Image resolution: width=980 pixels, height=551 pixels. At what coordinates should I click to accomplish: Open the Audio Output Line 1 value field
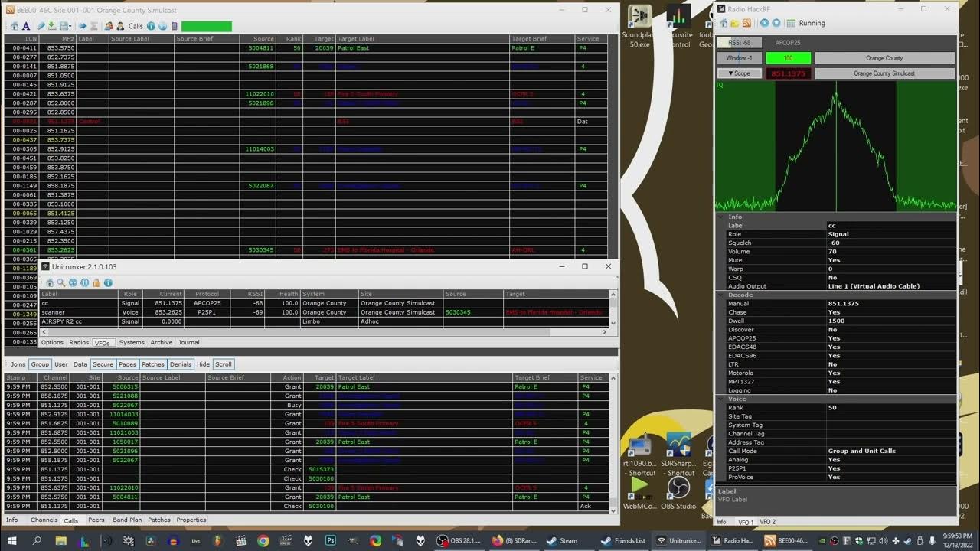tap(890, 286)
